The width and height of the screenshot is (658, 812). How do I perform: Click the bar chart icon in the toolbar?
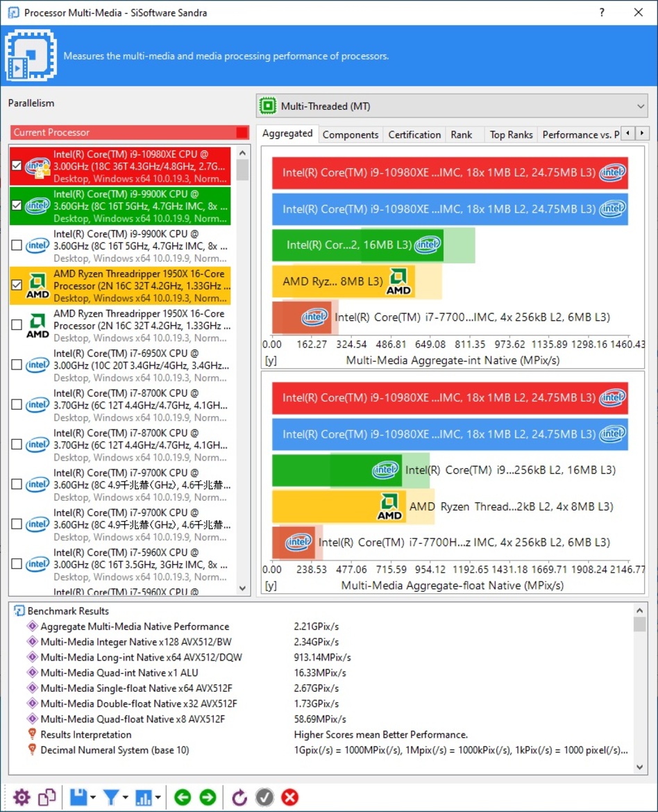coord(143,797)
